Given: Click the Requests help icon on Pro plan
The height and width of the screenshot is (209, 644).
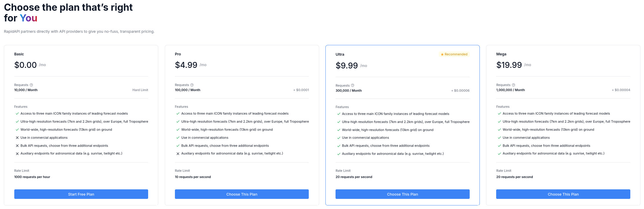Looking at the screenshot, I should pyautogui.click(x=192, y=85).
